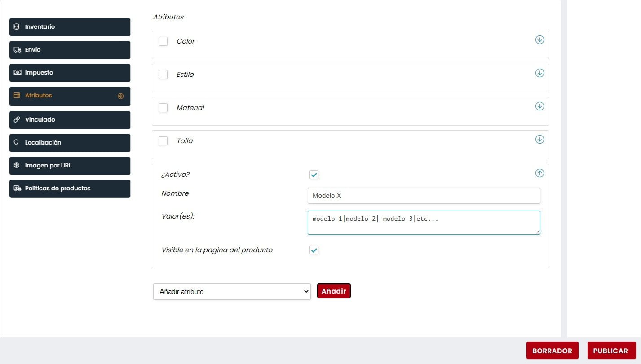Image resolution: width=641 pixels, height=364 pixels.
Task: Open the Añadir atributo dropdown
Action: [232, 291]
